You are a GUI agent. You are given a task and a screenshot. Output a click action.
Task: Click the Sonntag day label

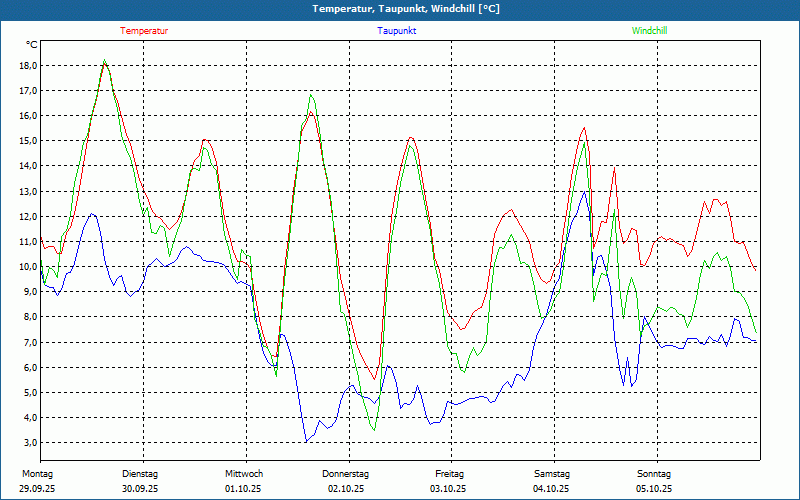coord(654,473)
